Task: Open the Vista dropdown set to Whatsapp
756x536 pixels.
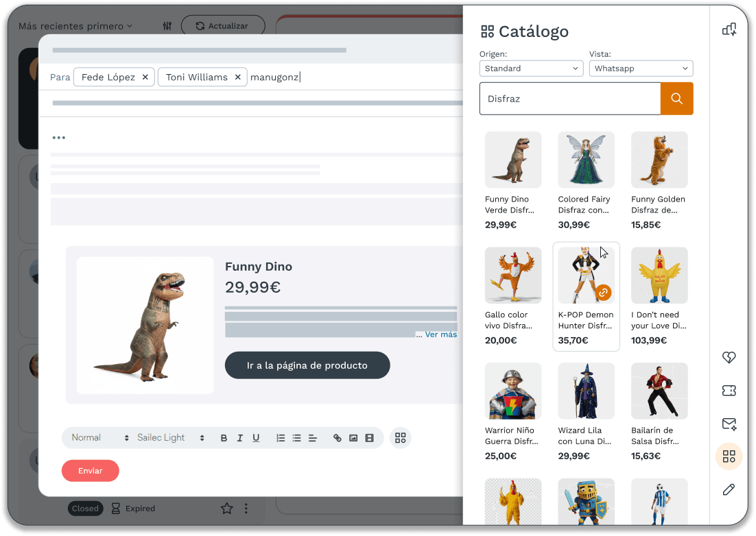Action: pos(641,69)
